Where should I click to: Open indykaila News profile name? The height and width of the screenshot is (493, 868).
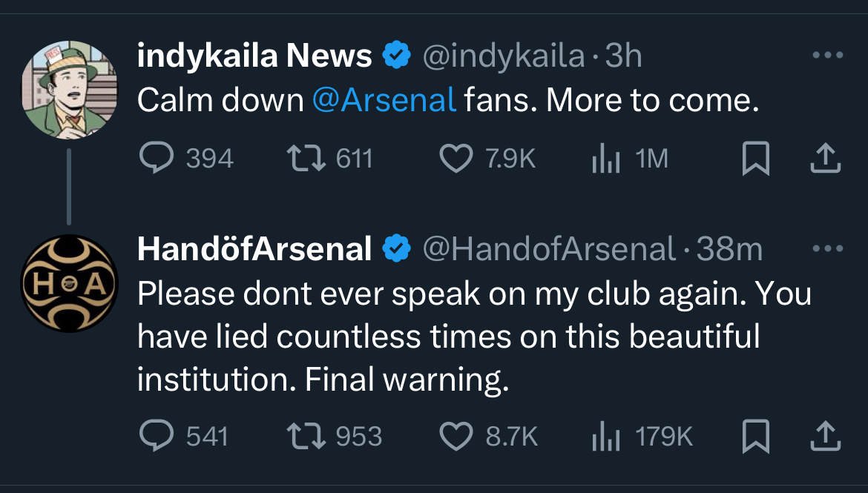pyautogui.click(x=254, y=56)
